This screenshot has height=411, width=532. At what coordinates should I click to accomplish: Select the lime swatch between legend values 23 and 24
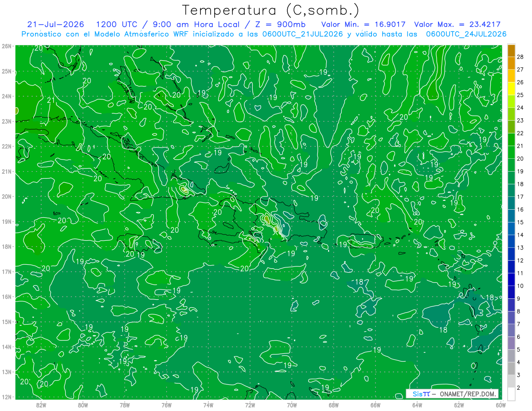511,114
